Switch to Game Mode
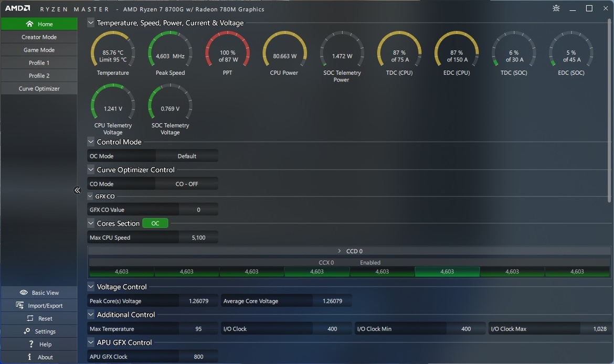This screenshot has width=614, height=364. [39, 50]
